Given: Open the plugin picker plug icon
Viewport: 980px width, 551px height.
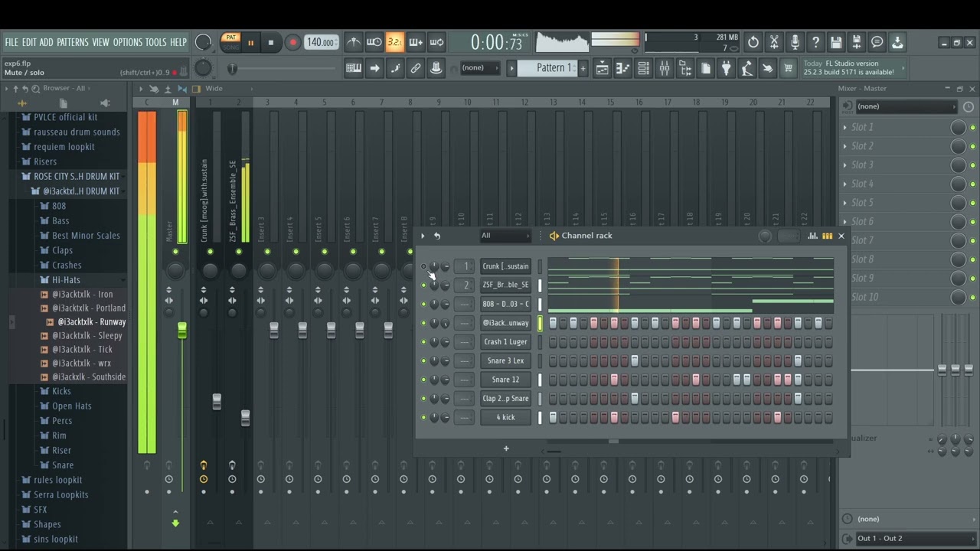Looking at the screenshot, I should 727,68.
